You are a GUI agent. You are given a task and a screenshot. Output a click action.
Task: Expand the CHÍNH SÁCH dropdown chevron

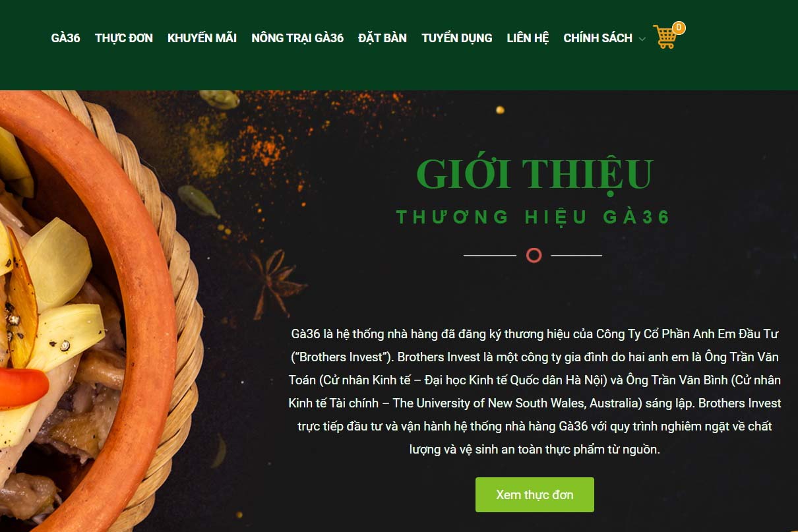point(642,40)
